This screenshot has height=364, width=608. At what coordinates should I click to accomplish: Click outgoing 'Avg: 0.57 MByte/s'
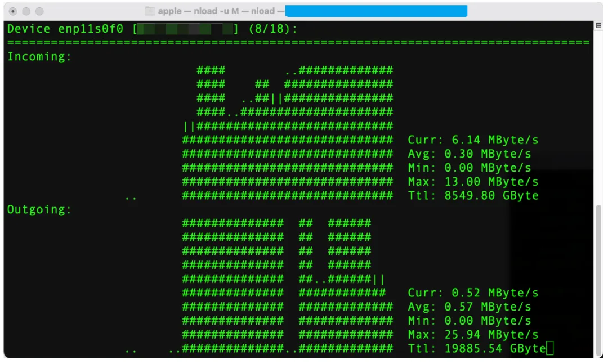(x=469, y=307)
